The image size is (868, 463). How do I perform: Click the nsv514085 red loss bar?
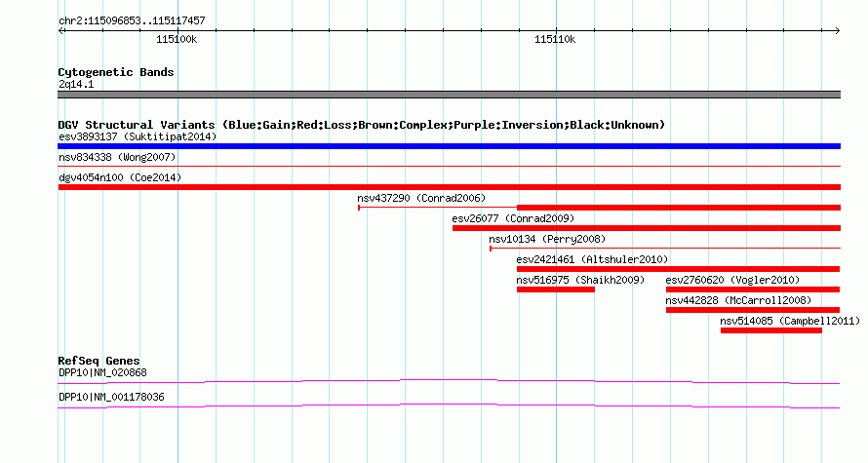click(771, 330)
